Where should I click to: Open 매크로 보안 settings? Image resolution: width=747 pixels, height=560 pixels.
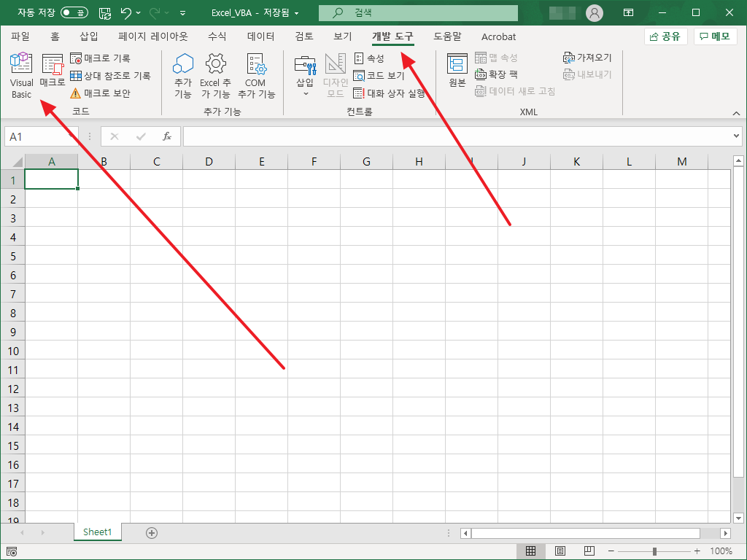tap(100, 93)
